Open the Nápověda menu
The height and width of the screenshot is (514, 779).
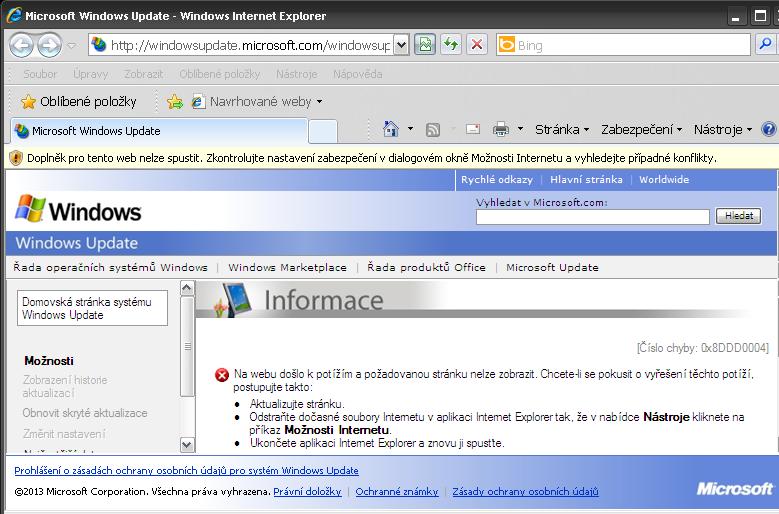358,74
